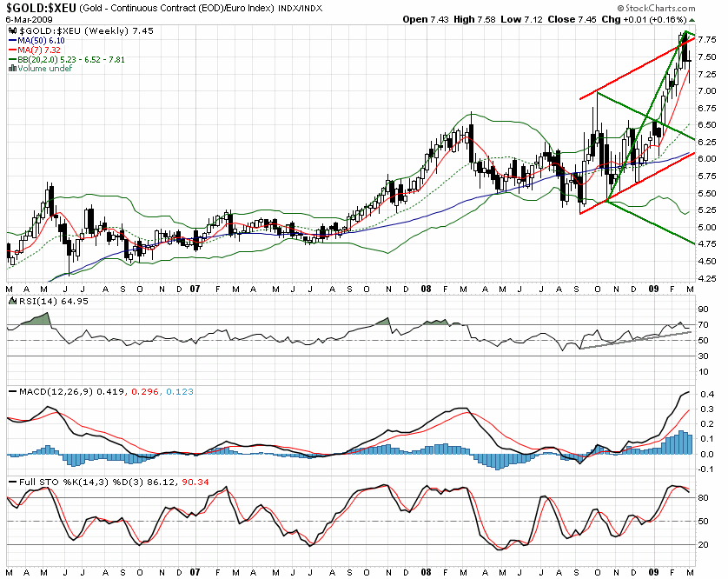The height and width of the screenshot is (579, 728).
Task: Click the 4.25 price axis label
Action: pos(706,279)
